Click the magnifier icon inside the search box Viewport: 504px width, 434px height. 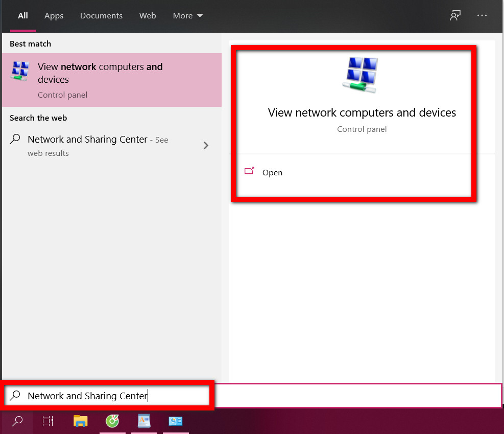coord(15,395)
